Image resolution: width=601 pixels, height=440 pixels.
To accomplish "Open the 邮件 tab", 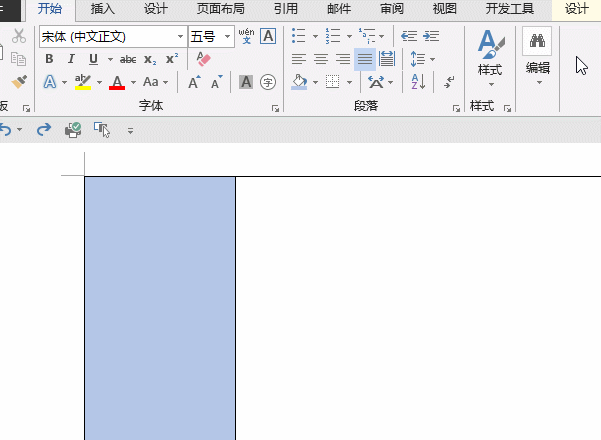I will pos(339,8).
